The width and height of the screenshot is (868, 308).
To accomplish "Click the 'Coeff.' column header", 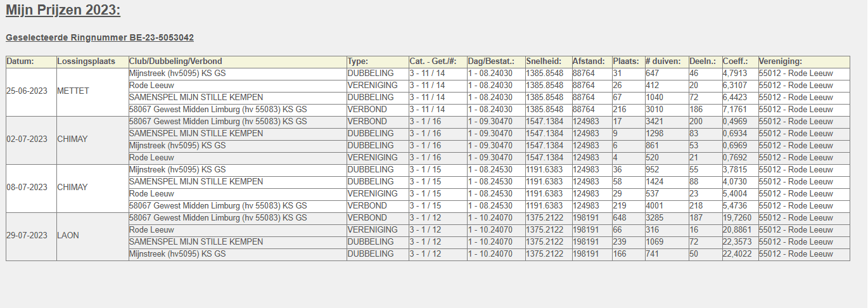I will (x=736, y=61).
